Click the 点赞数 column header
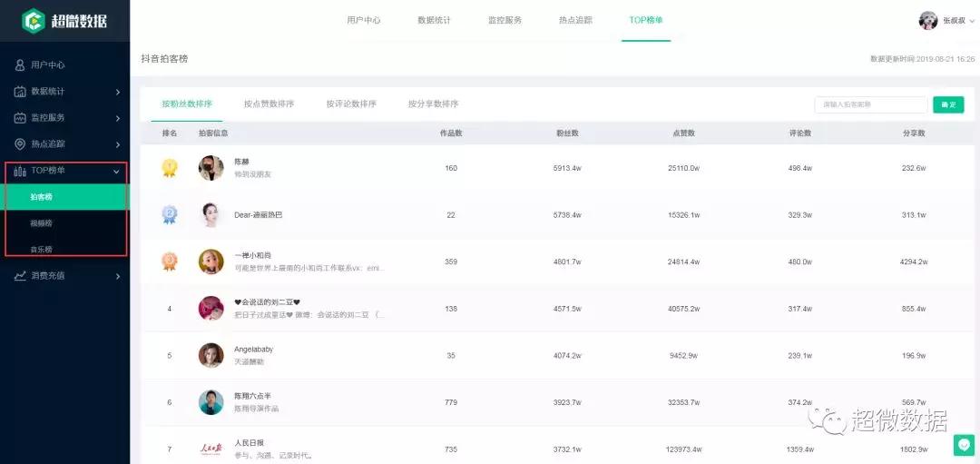This screenshot has width=980, height=464. 684,133
